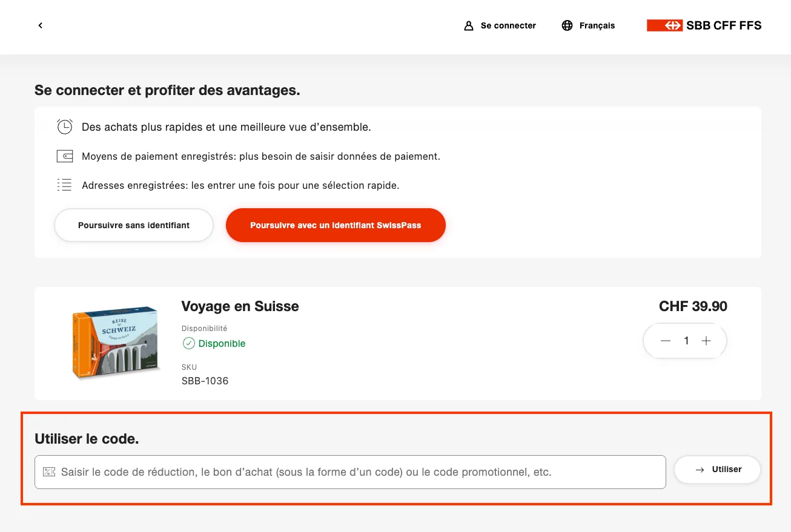Choose Poursuivre sans identifiant
Viewport: 791px width, 532px height.
point(133,225)
